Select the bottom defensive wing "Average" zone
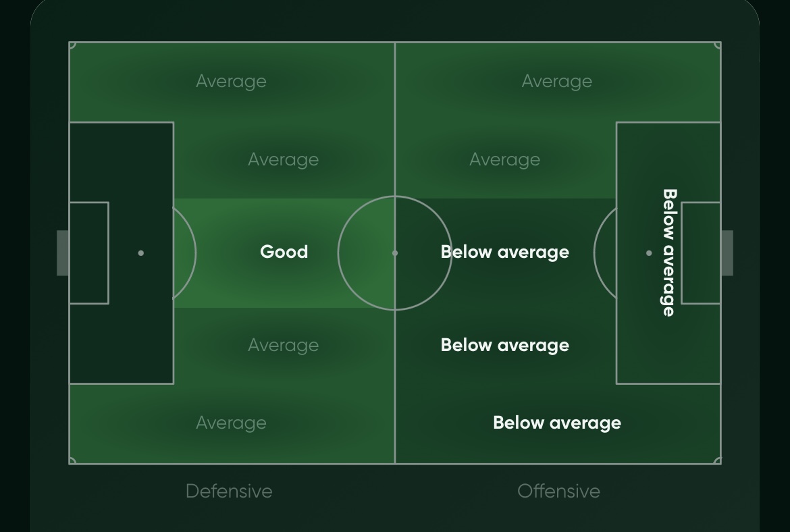This screenshot has width=790, height=532. click(x=231, y=423)
